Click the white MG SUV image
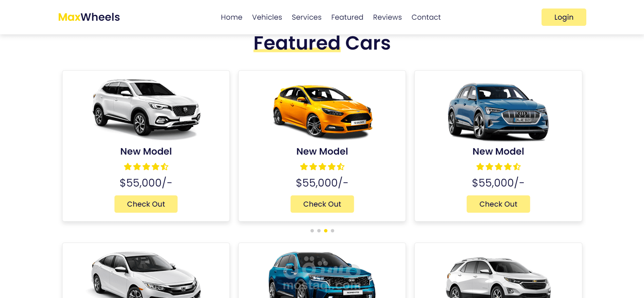This screenshot has width=644, height=298. coord(146,109)
